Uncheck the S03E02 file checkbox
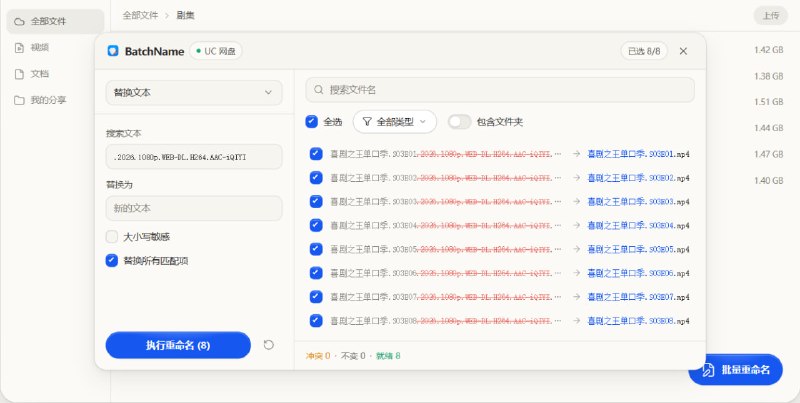 [x=316, y=178]
